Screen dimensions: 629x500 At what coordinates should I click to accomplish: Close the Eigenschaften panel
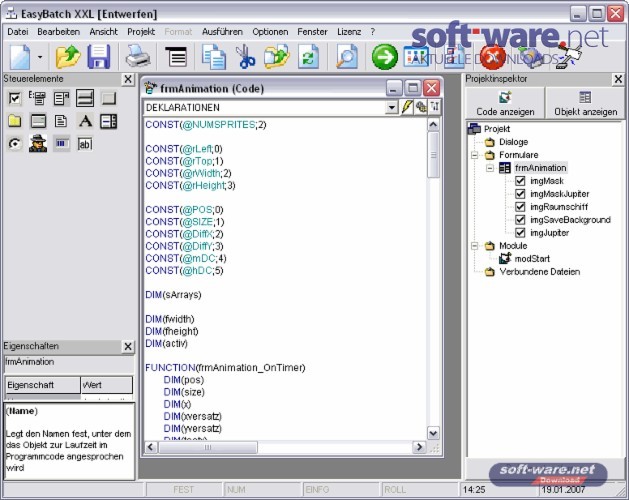click(x=128, y=346)
